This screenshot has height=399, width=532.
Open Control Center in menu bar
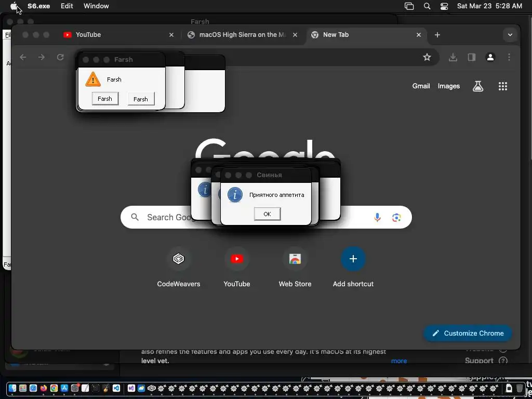(x=444, y=6)
